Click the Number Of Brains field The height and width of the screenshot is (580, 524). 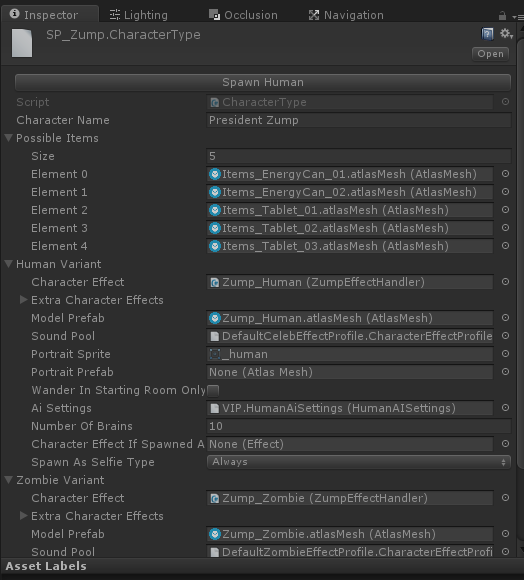(x=359, y=426)
